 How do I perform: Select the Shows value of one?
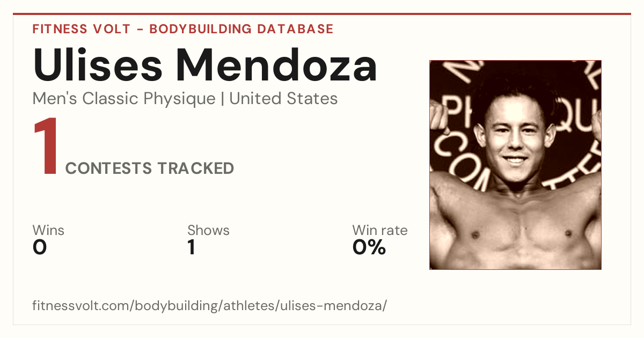[191, 247]
